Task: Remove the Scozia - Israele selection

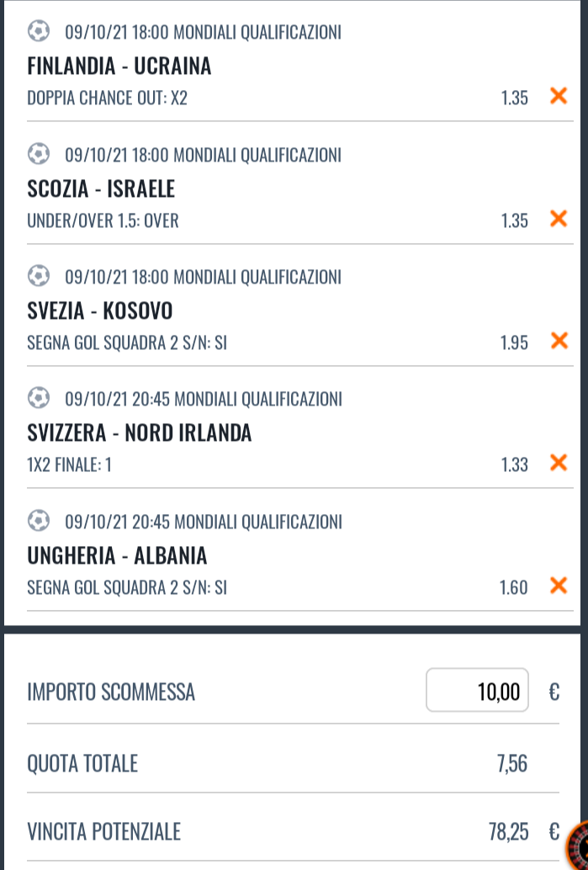Action: pos(559,219)
